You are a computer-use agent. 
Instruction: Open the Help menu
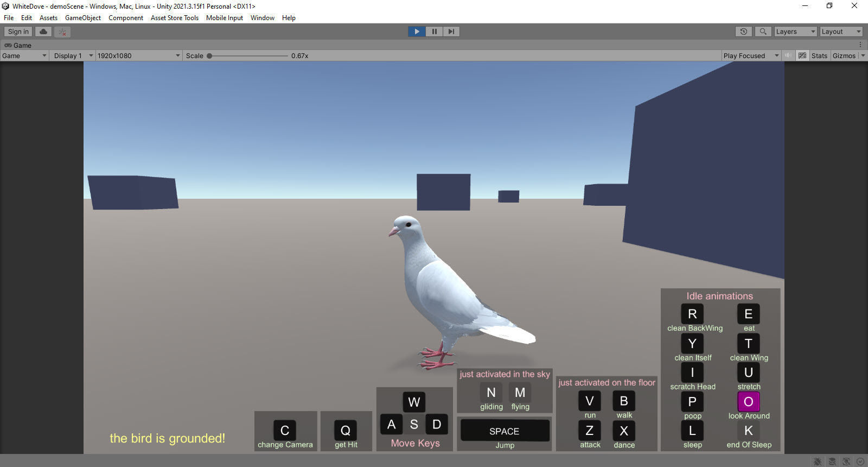coord(289,17)
